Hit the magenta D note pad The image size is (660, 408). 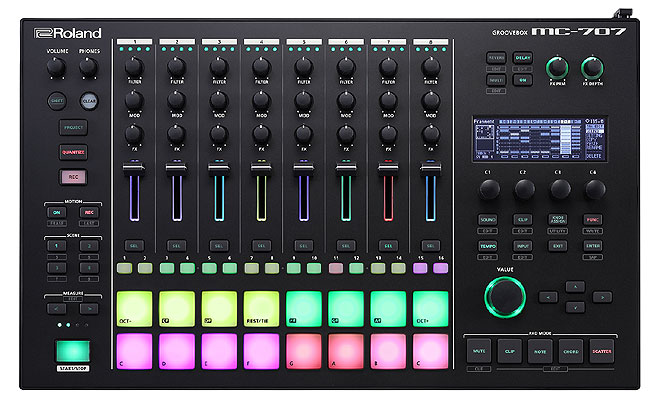(x=177, y=351)
